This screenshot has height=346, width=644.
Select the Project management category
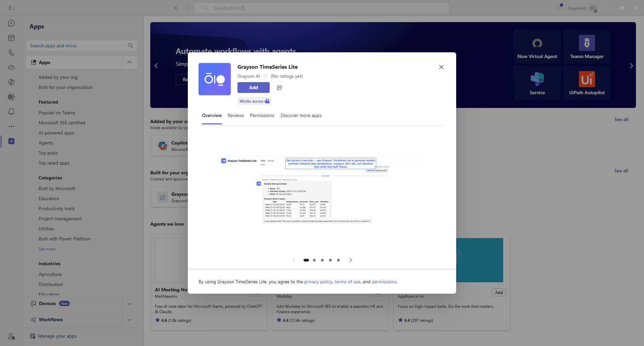(x=60, y=219)
